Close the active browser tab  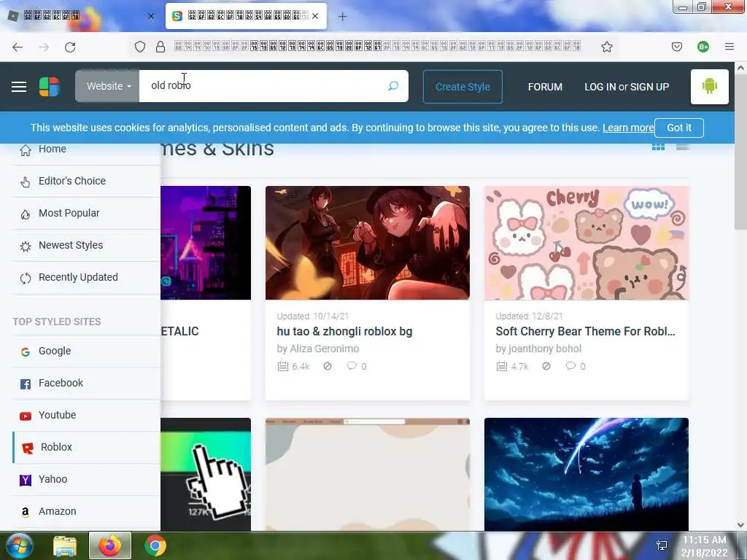[315, 16]
